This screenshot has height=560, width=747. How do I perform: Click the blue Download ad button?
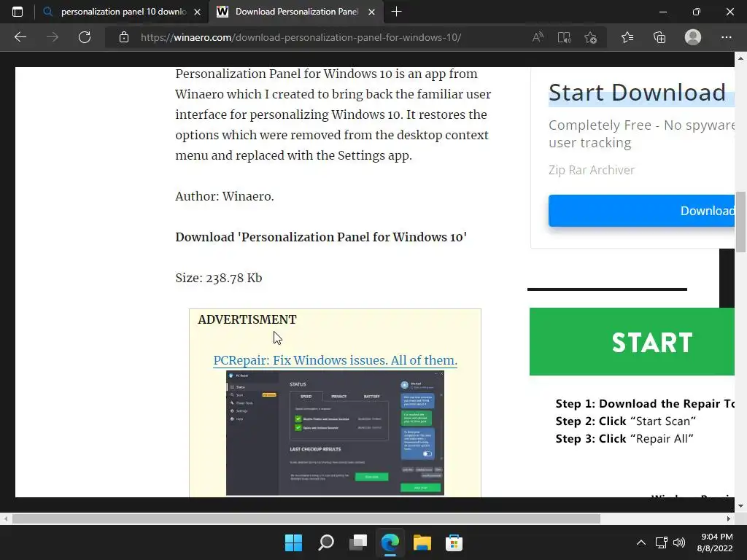641,211
